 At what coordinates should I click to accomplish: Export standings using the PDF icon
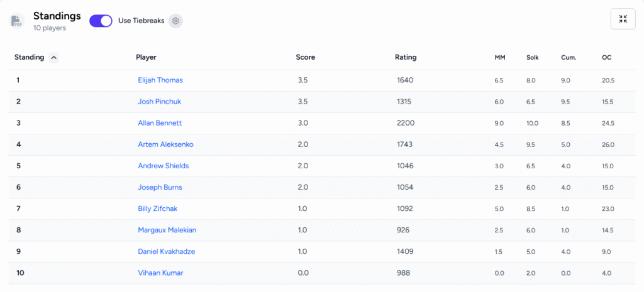point(16,21)
